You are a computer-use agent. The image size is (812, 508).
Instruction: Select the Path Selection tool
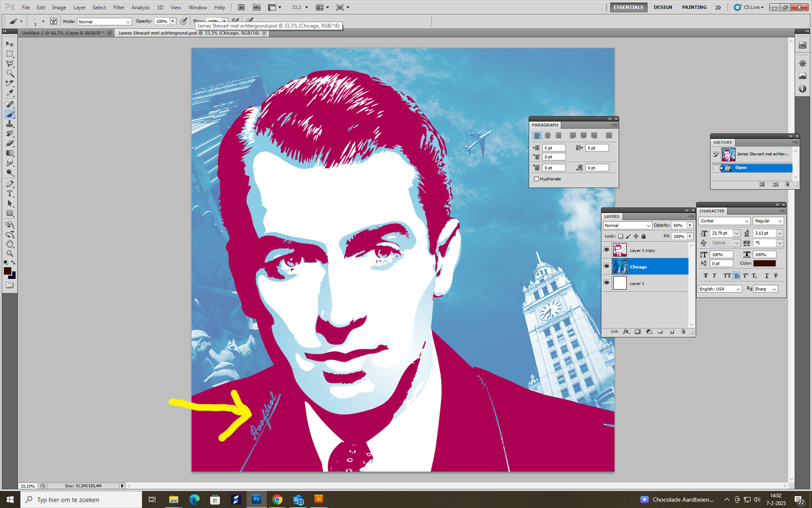(10, 203)
